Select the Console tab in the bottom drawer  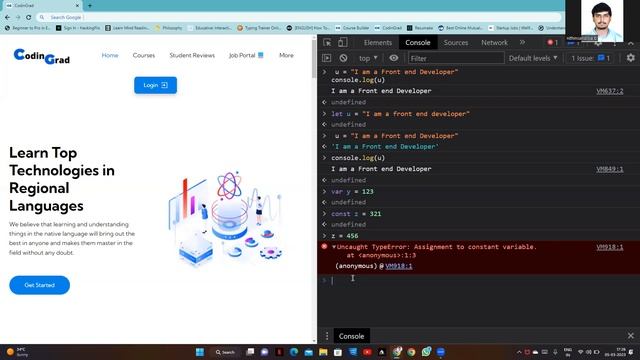[351, 336]
